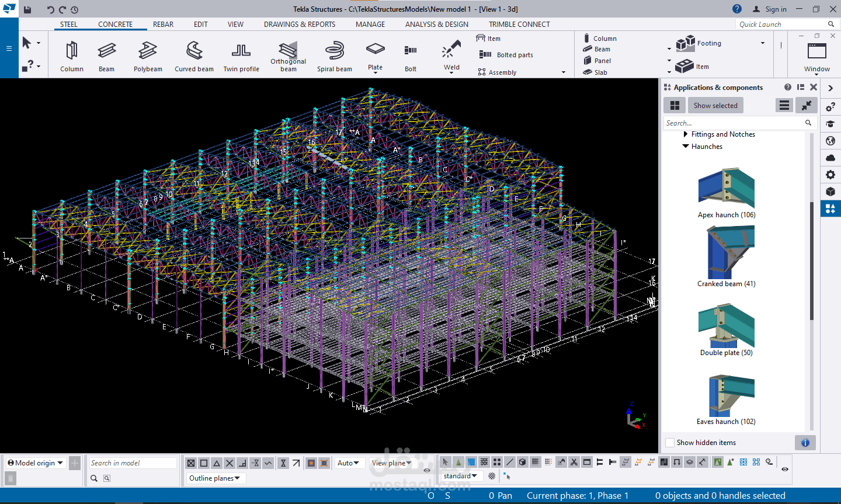Choose the Orthogonal beam tool
The height and width of the screenshot is (504, 841).
pyautogui.click(x=288, y=56)
